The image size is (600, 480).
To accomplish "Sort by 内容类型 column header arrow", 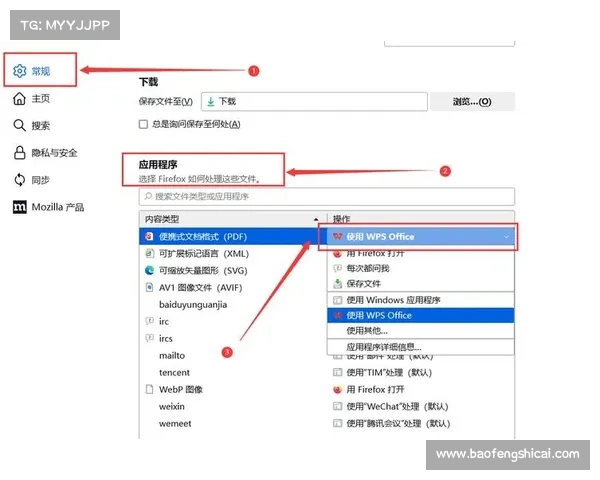I will [x=317, y=218].
